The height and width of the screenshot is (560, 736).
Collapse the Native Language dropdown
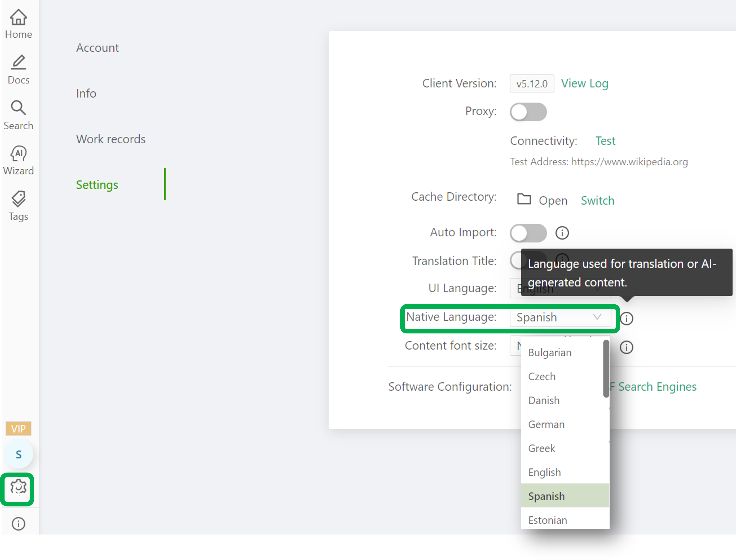coord(560,317)
